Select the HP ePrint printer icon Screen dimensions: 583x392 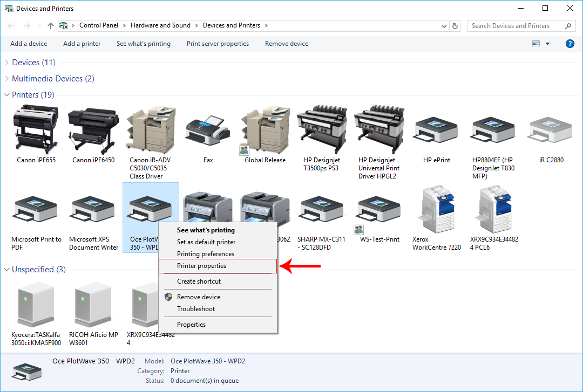pyautogui.click(x=436, y=131)
